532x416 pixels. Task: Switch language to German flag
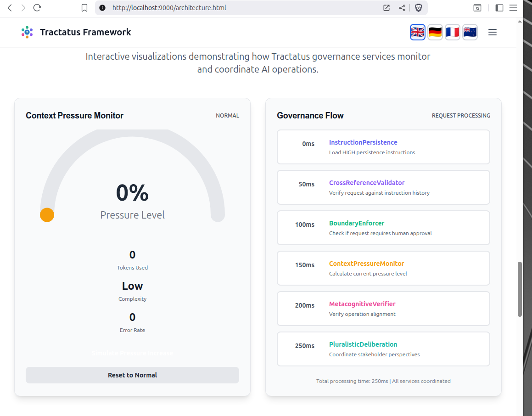tap(435, 32)
